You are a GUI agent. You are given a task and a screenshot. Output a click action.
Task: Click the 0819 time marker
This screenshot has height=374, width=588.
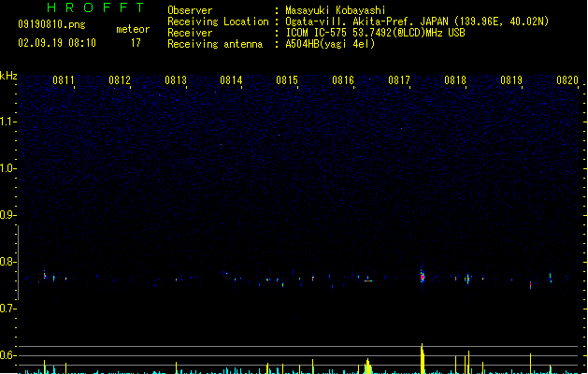pyautogui.click(x=511, y=80)
